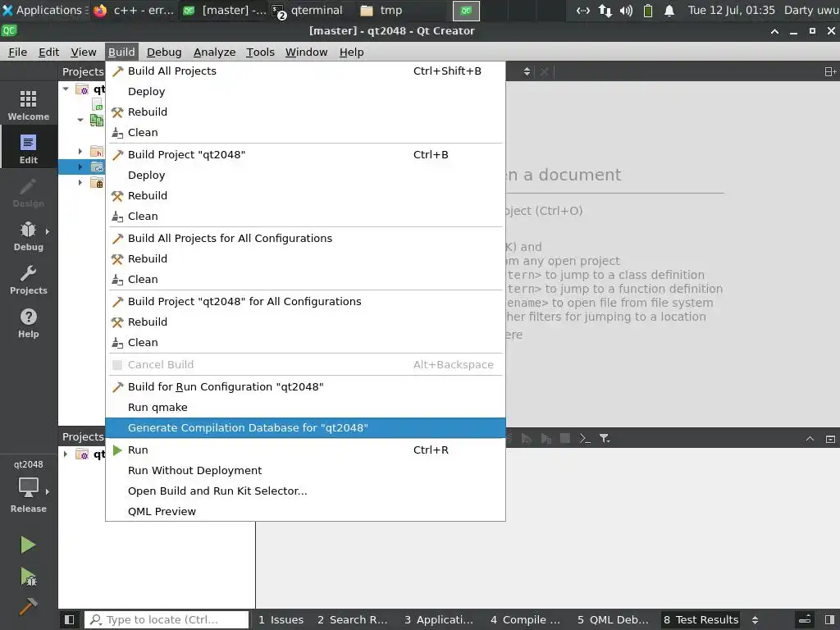The height and width of the screenshot is (630, 840).
Task: Switch to Welcome mode in sidebar
Action: pyautogui.click(x=29, y=105)
